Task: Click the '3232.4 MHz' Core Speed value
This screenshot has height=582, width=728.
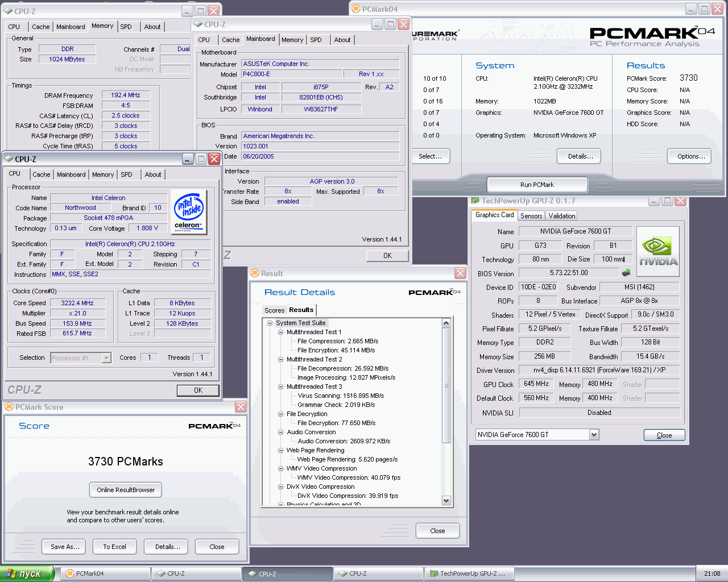Action: 77,303
